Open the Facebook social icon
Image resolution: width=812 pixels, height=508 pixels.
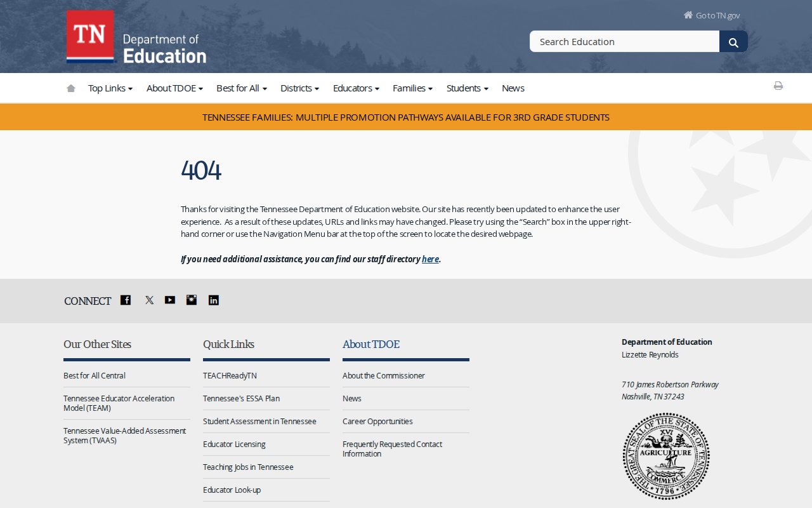click(126, 300)
